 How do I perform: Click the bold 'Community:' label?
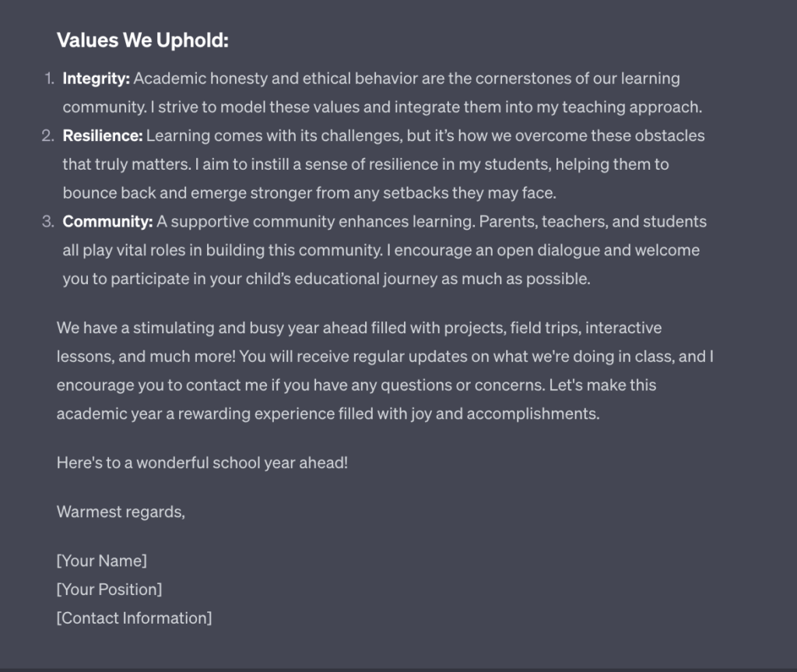coord(107,222)
